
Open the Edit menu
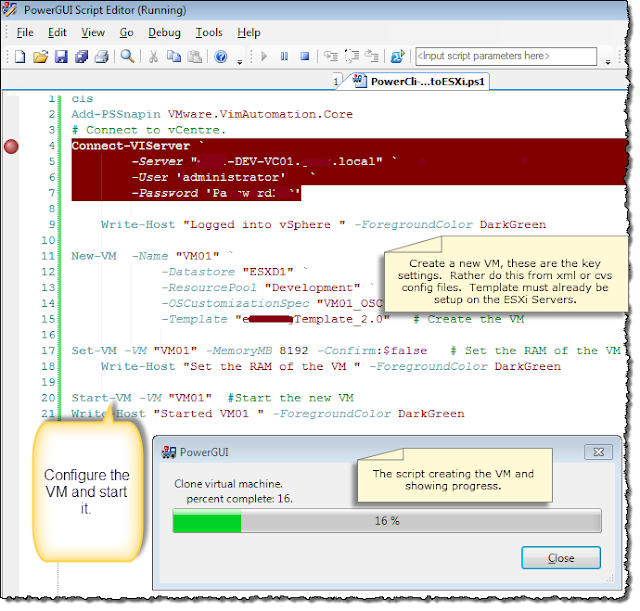57,32
